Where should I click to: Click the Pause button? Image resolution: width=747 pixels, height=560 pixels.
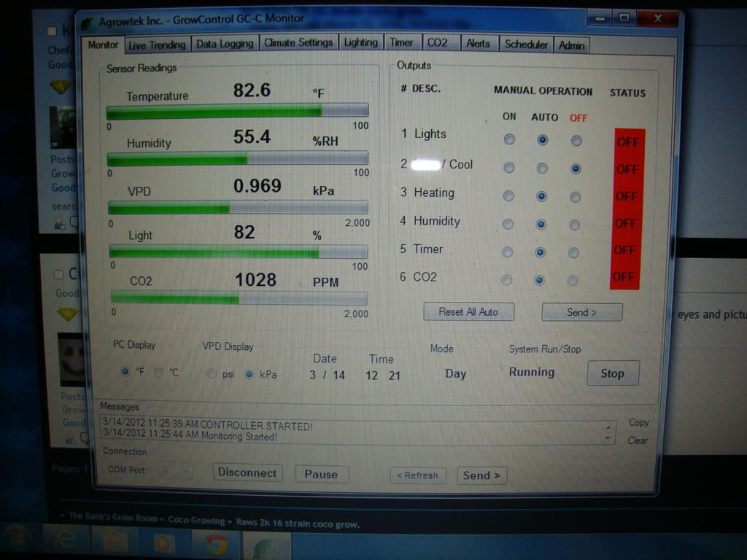pos(322,474)
